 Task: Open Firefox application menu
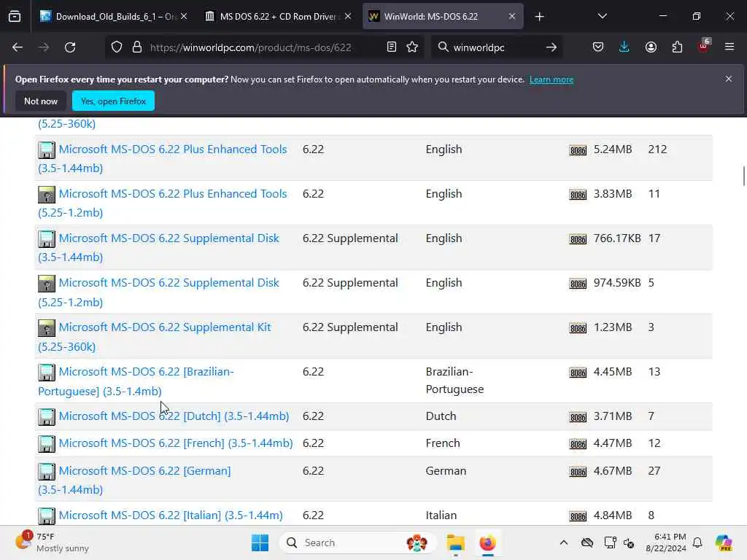coord(729,47)
